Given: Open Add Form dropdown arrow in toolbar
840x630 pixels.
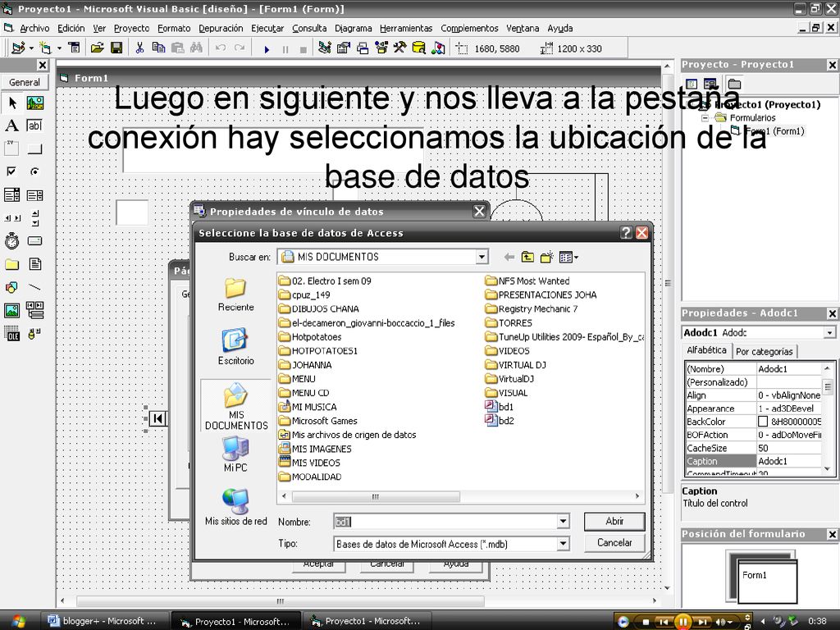Looking at the screenshot, I should click(x=59, y=48).
